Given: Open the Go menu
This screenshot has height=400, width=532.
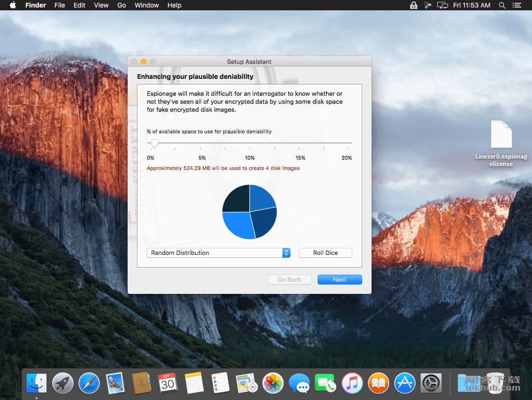Looking at the screenshot, I should tap(122, 5).
